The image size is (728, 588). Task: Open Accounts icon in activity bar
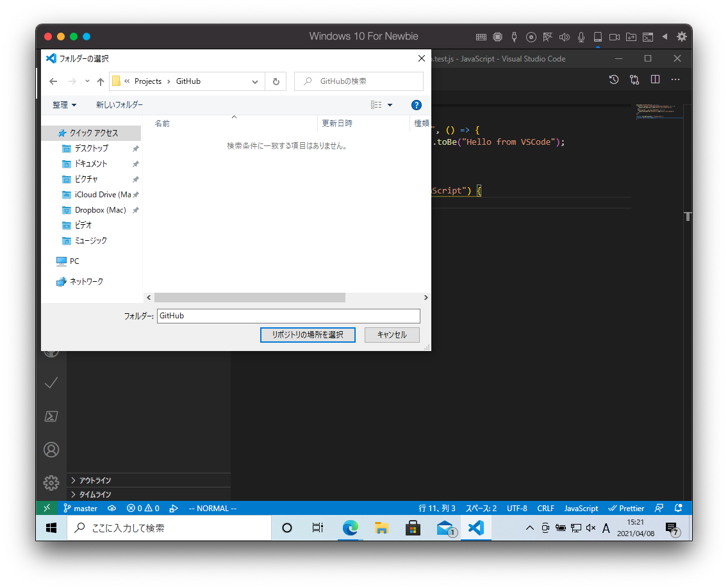point(51,449)
